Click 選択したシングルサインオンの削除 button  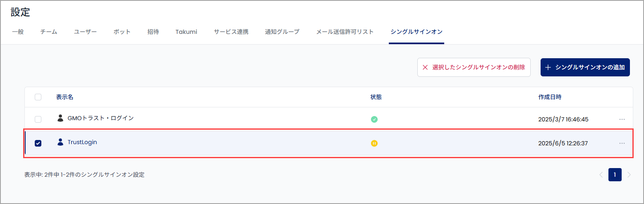(474, 67)
